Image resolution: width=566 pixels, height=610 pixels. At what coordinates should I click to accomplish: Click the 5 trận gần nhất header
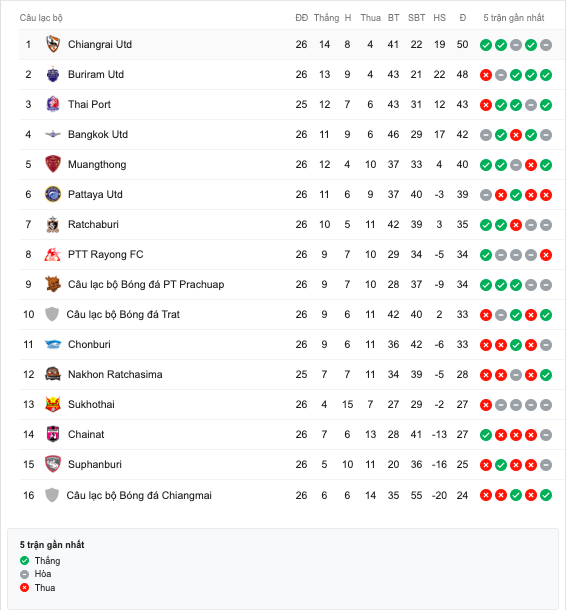click(x=513, y=18)
